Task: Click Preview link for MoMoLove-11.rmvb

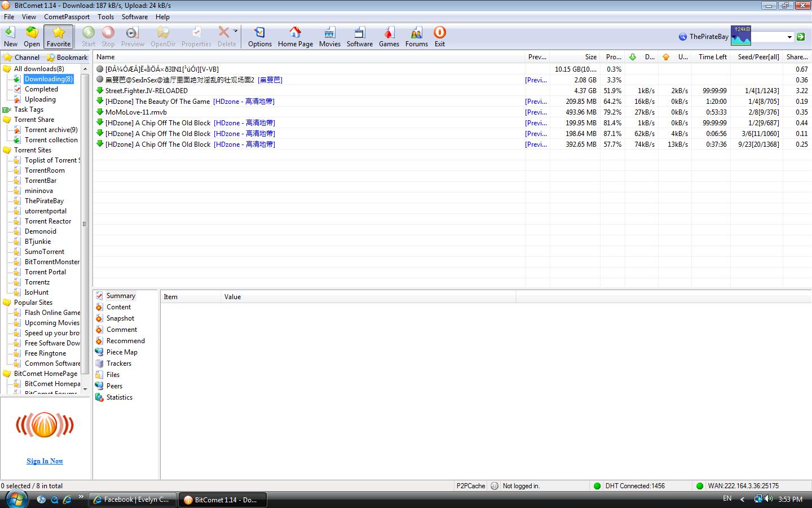Action: [536, 112]
